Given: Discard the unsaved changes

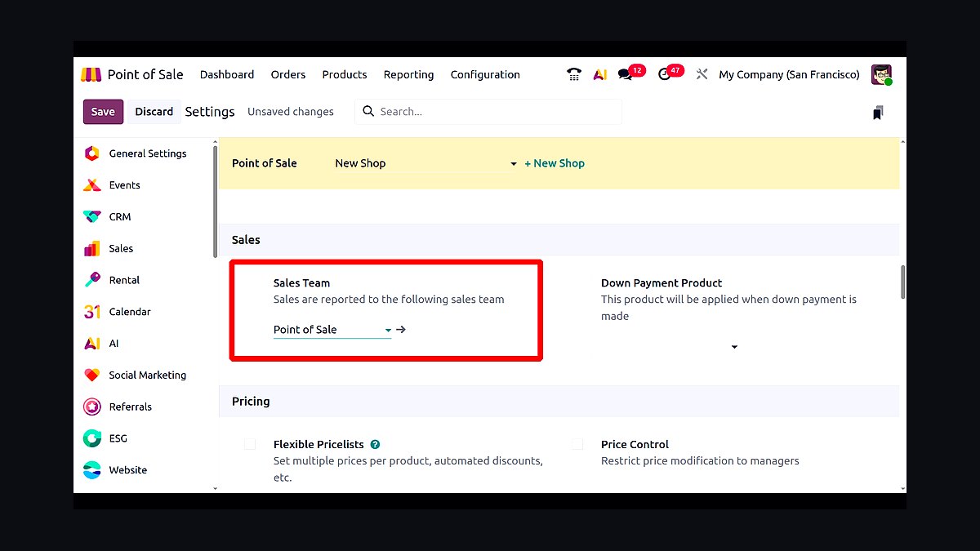Looking at the screenshot, I should (x=154, y=112).
